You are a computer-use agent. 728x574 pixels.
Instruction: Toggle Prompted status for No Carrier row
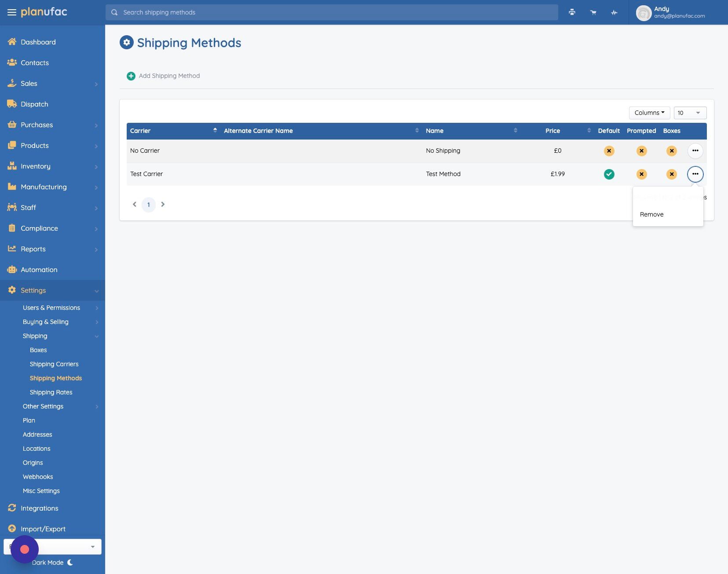pyautogui.click(x=641, y=151)
